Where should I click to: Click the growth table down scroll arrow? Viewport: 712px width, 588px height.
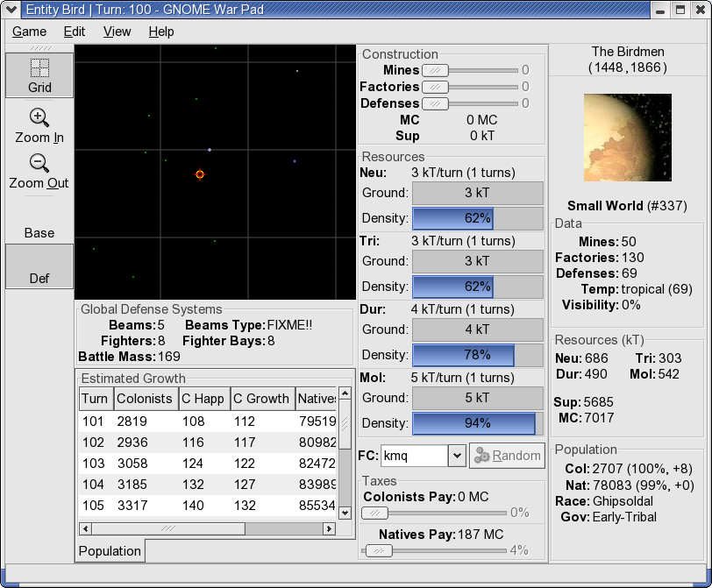[345, 511]
